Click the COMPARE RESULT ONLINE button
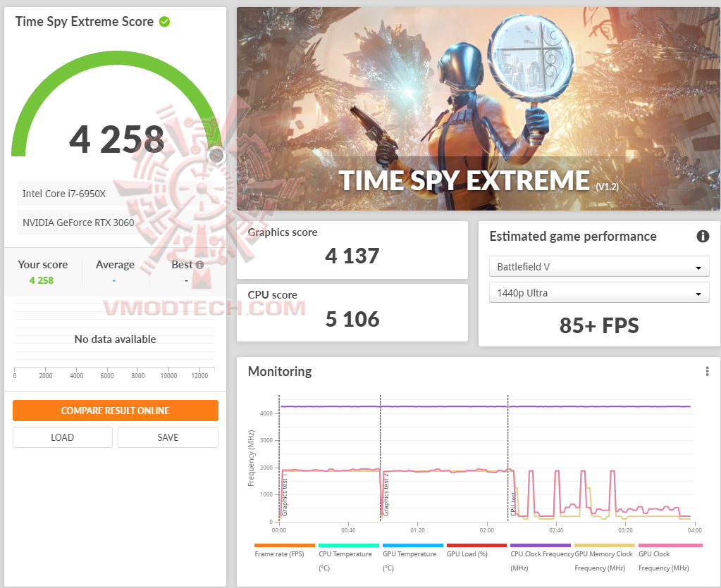Screen dimensions: 721x588 click(x=115, y=411)
